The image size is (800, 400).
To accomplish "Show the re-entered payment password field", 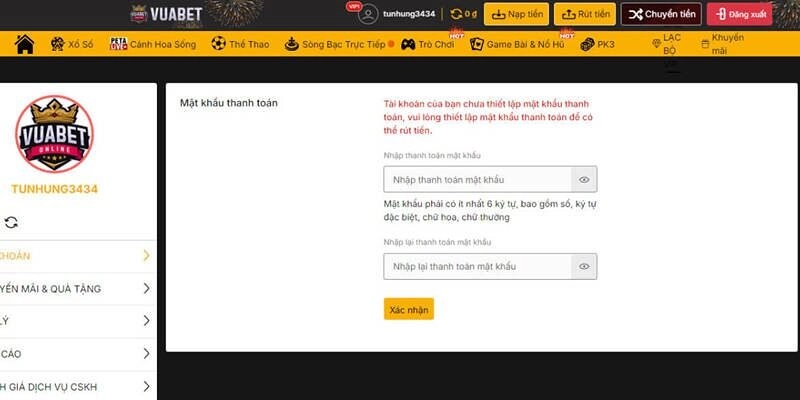I will pyautogui.click(x=584, y=266).
